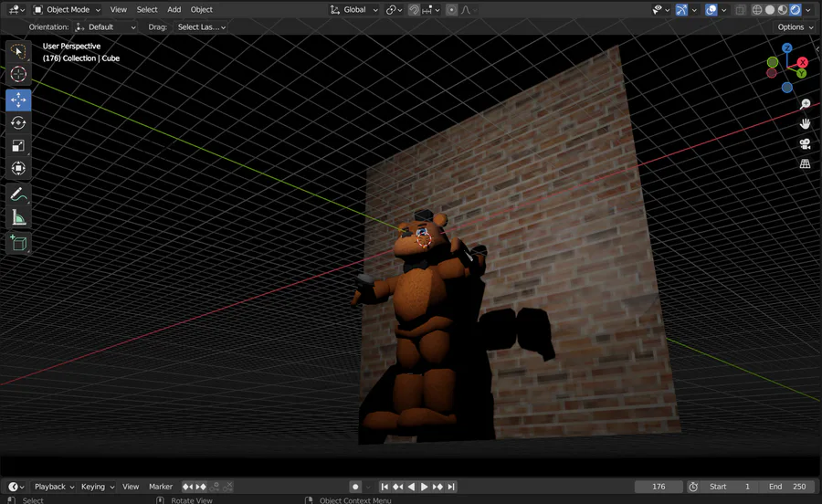Viewport: 822px width, 504px height.
Task: Toggle snapping magnet icon
Action: point(414,9)
